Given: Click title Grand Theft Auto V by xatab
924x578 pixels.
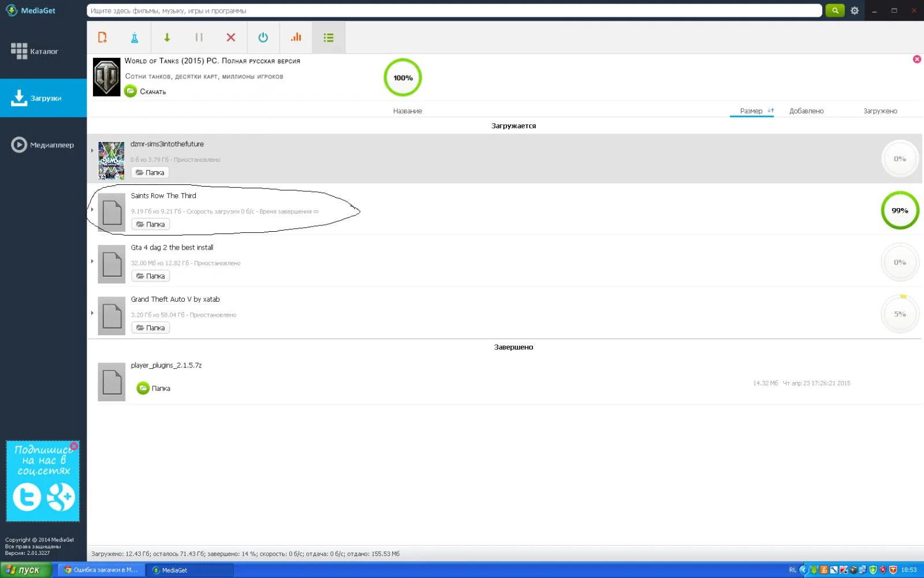Looking at the screenshot, I should pos(175,299).
